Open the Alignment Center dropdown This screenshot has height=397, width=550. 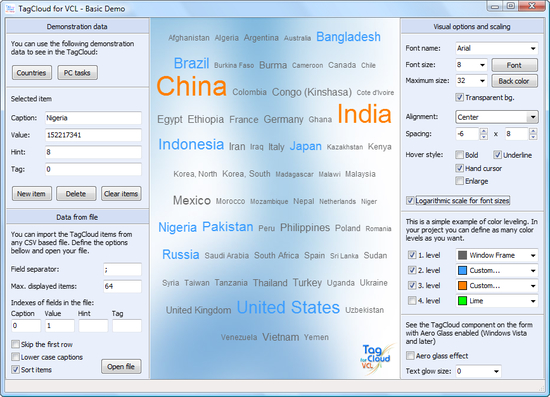[x=533, y=117]
